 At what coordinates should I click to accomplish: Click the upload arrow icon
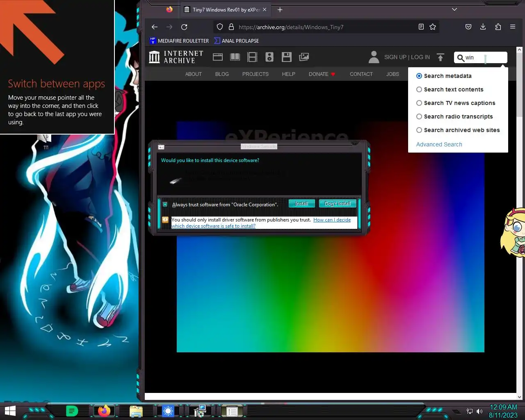click(x=441, y=57)
